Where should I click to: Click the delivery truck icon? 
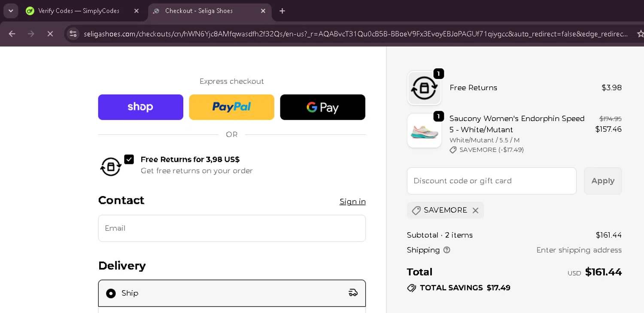353,293
